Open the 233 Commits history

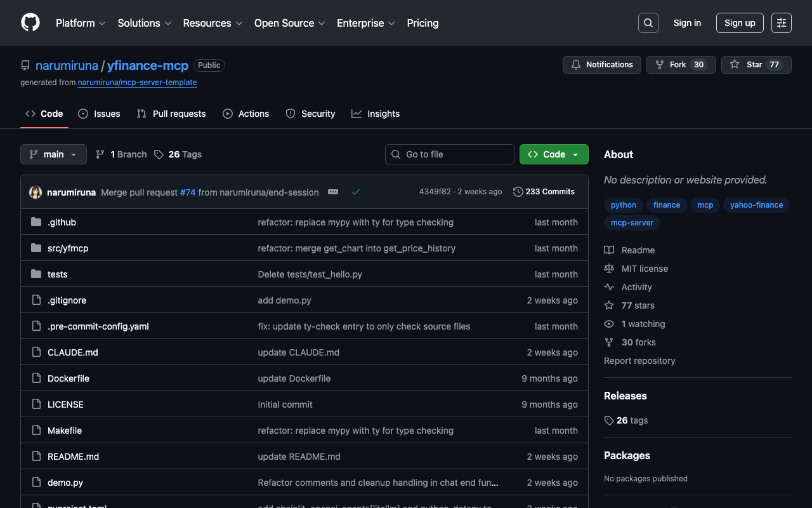544,192
